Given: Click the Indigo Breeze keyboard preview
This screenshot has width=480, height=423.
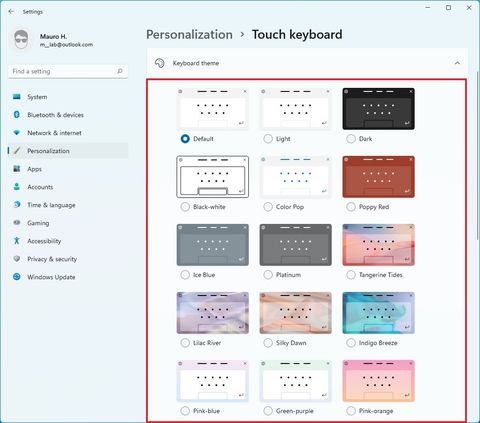Looking at the screenshot, I should [x=379, y=313].
